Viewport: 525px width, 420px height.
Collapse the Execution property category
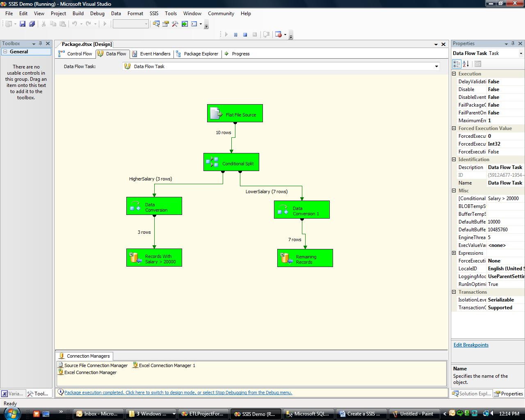(x=454, y=74)
